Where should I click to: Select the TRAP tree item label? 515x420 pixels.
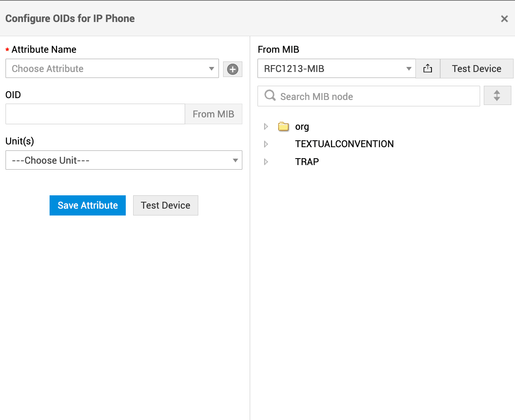coord(307,162)
